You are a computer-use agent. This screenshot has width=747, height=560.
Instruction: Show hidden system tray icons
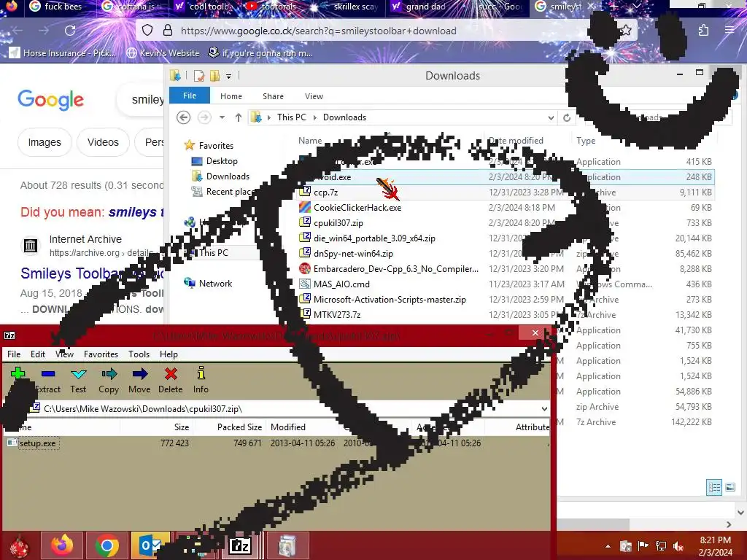(608, 546)
